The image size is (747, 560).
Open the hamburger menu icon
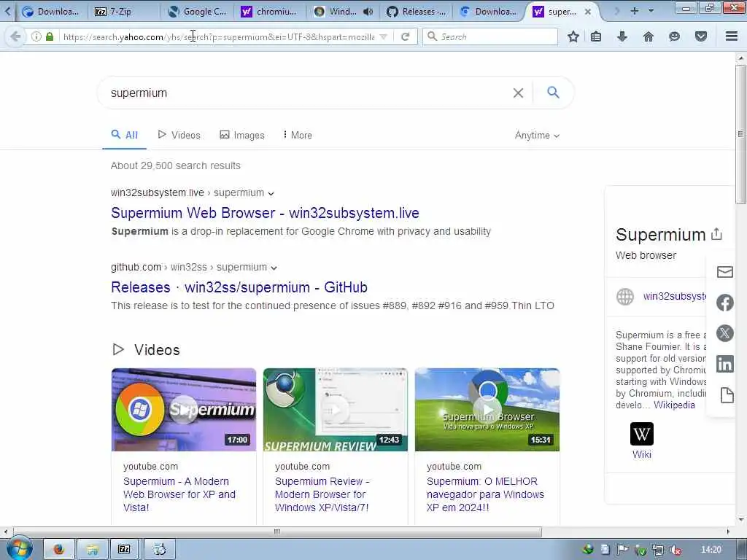pyautogui.click(x=732, y=36)
